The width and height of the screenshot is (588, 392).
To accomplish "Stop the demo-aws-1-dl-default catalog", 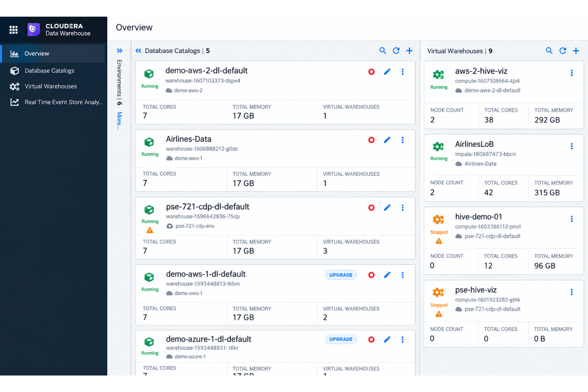I will [371, 275].
